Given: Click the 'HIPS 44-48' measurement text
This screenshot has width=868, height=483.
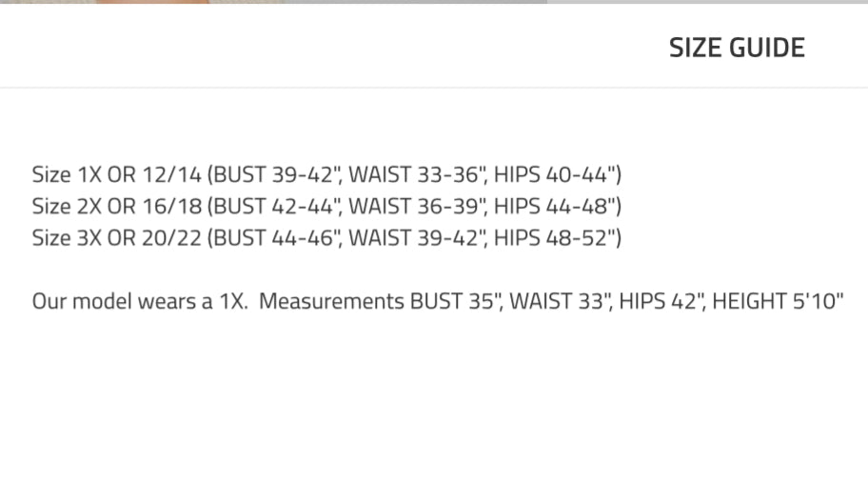Looking at the screenshot, I should [x=555, y=206].
